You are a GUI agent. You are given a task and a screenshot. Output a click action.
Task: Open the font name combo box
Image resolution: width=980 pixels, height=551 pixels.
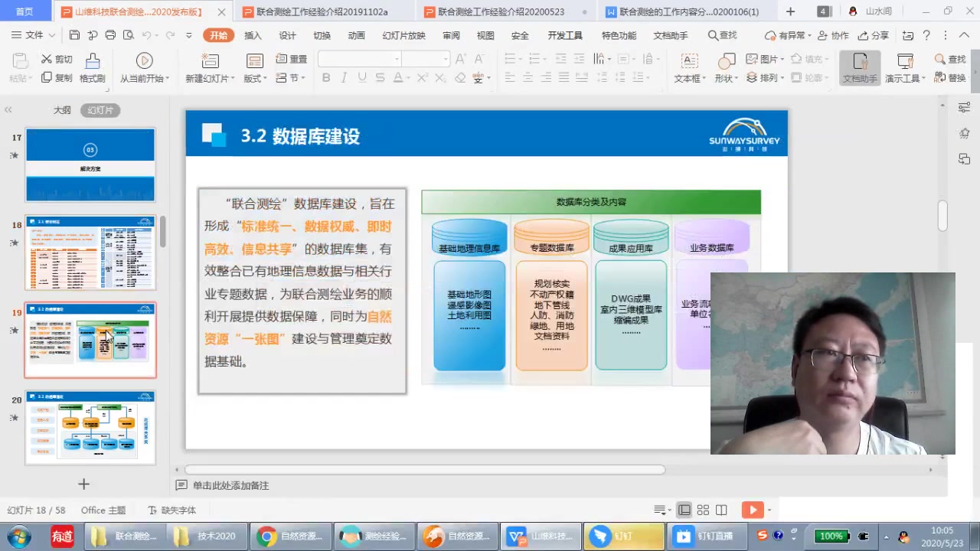coord(360,59)
